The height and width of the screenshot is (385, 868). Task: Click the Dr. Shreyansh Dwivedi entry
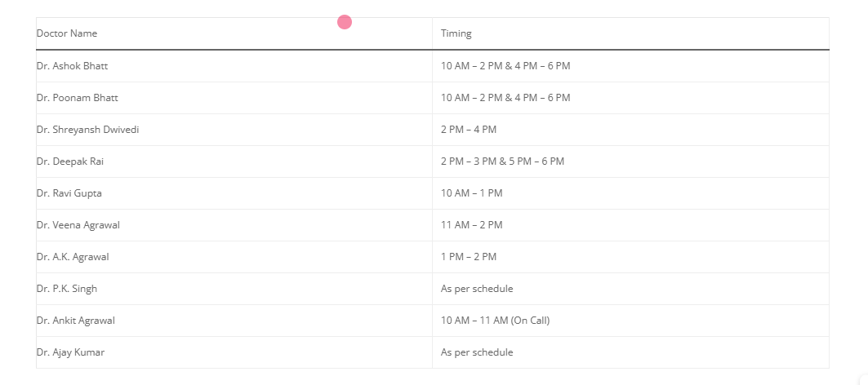[87, 129]
